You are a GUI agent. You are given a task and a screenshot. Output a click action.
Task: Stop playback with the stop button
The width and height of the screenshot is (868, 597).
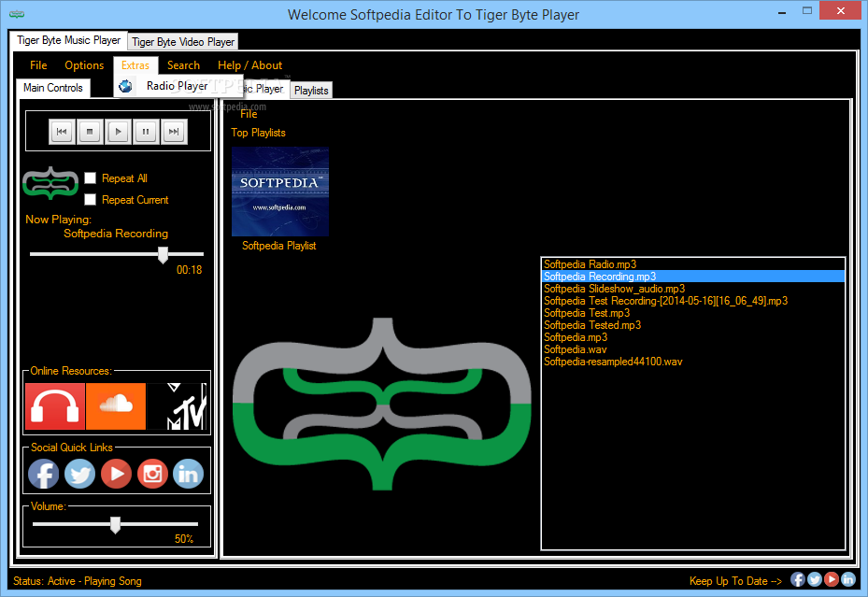coord(90,132)
